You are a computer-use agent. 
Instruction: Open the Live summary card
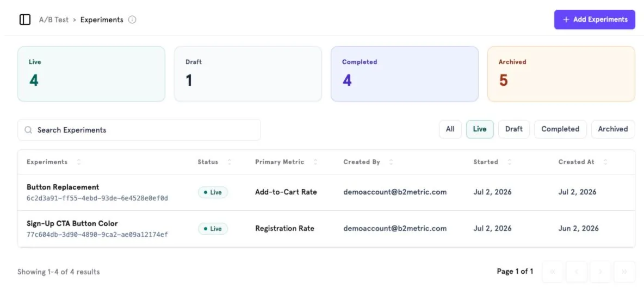(91, 74)
